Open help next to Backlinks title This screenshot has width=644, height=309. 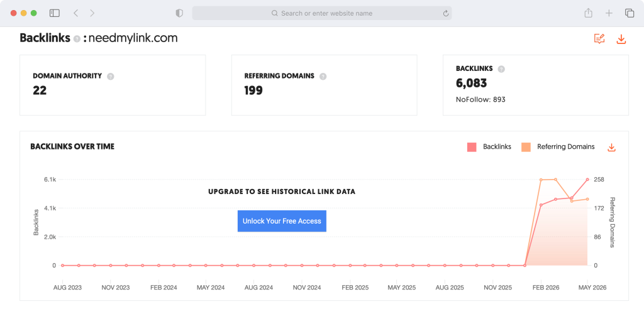pos(76,39)
